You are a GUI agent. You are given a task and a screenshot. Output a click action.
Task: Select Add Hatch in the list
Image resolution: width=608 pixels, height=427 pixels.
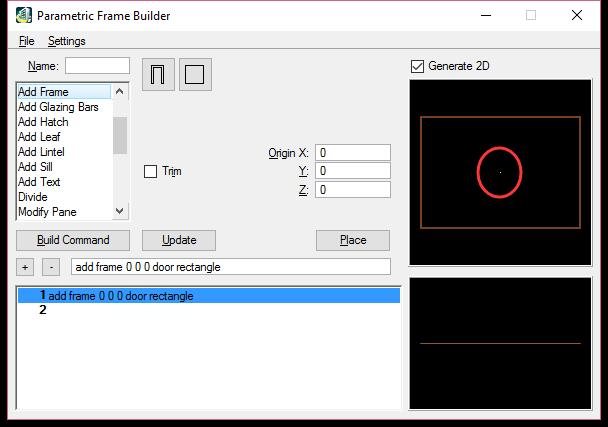click(x=64, y=122)
